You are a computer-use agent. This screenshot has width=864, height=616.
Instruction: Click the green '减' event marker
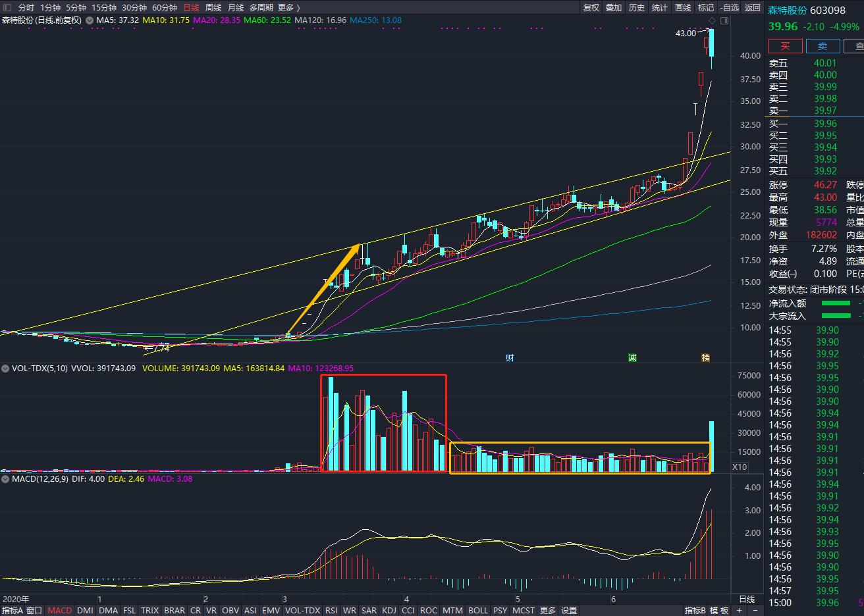(x=632, y=357)
